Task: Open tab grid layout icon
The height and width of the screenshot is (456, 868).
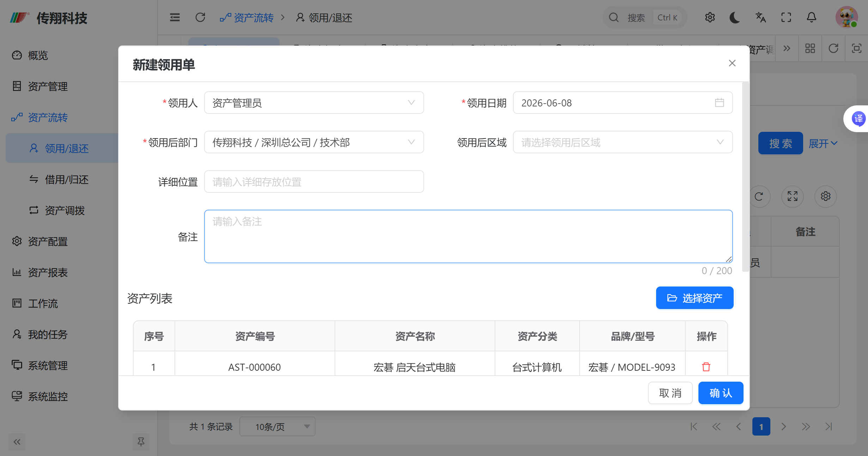Action: (x=810, y=48)
